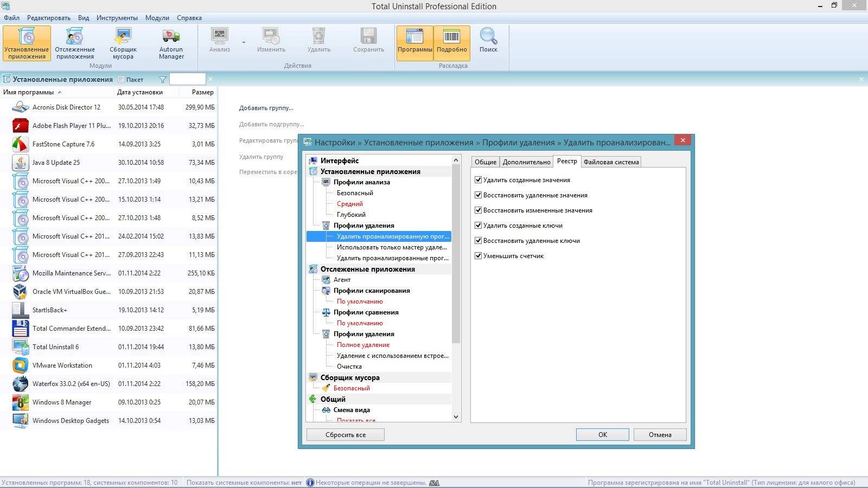The width and height of the screenshot is (868, 488).
Task: Toggle Удалить созданные ключи checkbox
Action: pos(478,226)
